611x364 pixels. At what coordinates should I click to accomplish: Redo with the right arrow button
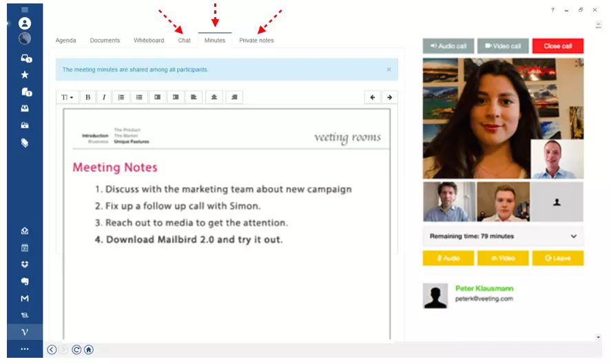pyautogui.click(x=389, y=97)
